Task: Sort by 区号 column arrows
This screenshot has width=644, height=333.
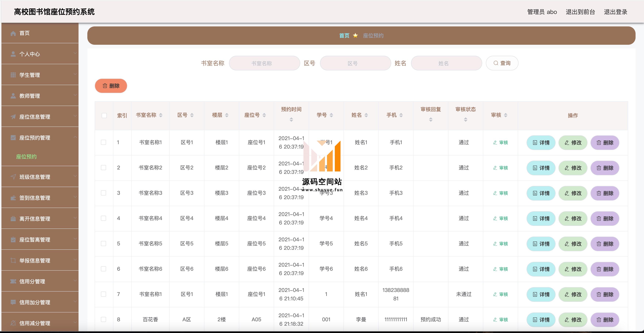Action: [x=192, y=115]
